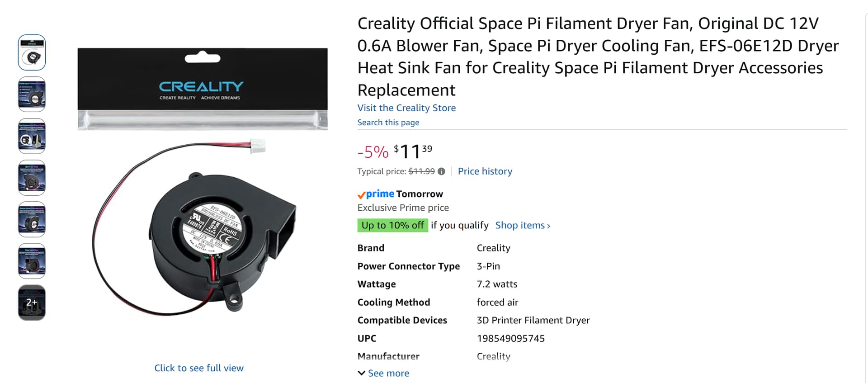Viewport: 868px width, 383px height.
Task: Open the "Search this page" link
Action: pyautogui.click(x=388, y=123)
